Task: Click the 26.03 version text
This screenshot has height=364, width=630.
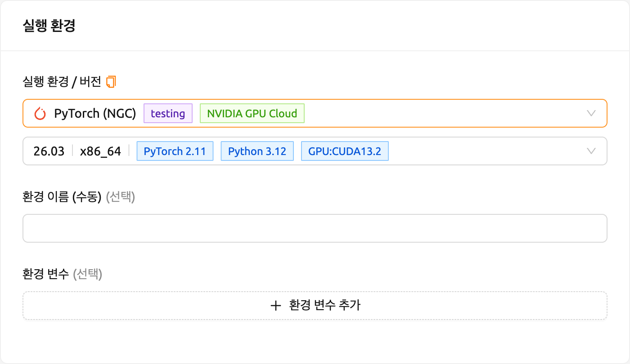Action: pos(49,151)
